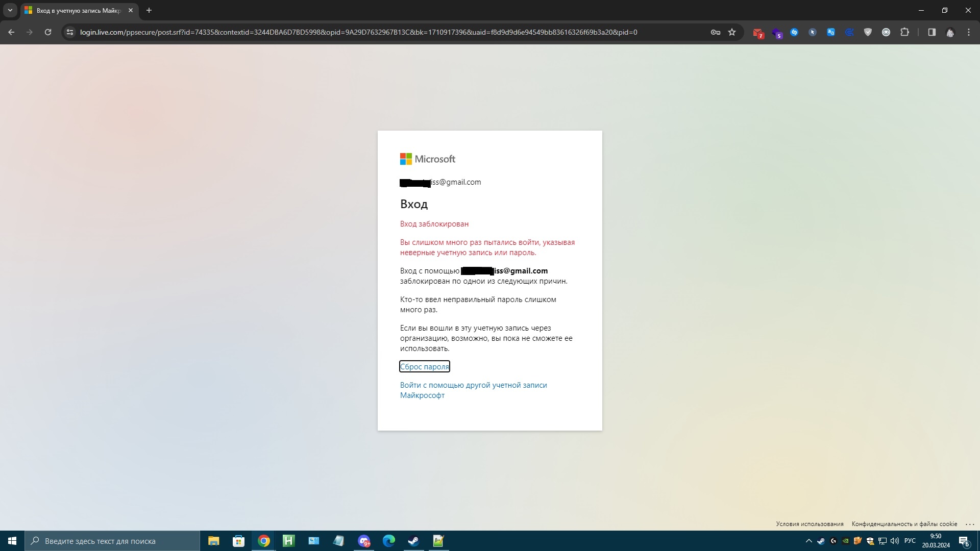Open network status tray icon

click(883, 541)
